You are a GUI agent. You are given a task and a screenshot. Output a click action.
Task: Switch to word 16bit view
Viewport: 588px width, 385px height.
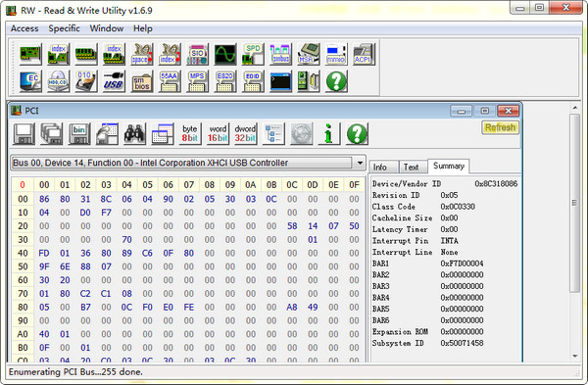(x=218, y=134)
